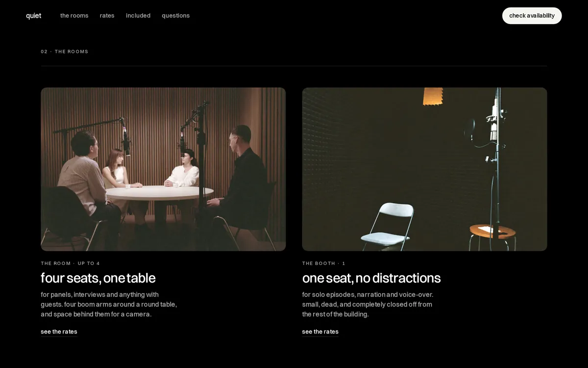Open questions in the top navigation

(x=176, y=16)
